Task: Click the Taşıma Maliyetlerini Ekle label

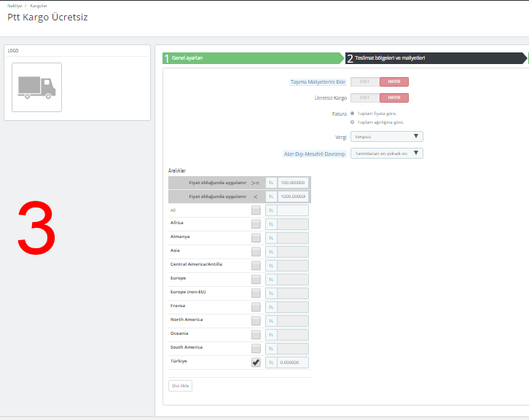Action: click(318, 82)
